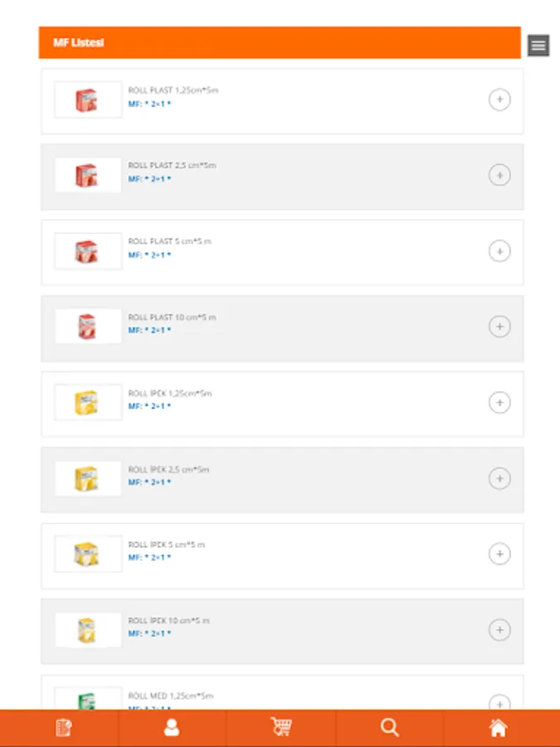Select the ROLL İPEK 10 cm*5 m title
This screenshot has width=560, height=747.
pyautogui.click(x=168, y=620)
